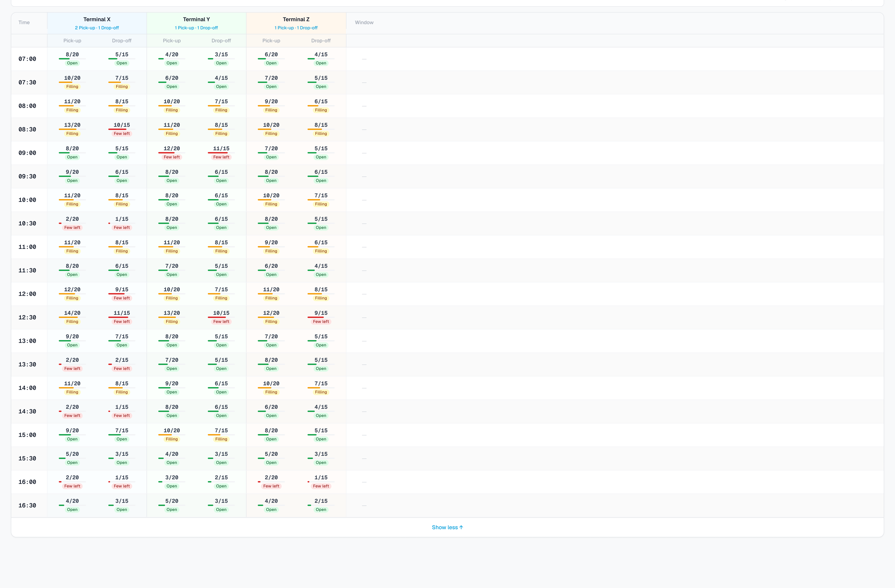
Task: Choose 10:00 Terminal Z drop-off slot 7/15
Action: click(321, 200)
